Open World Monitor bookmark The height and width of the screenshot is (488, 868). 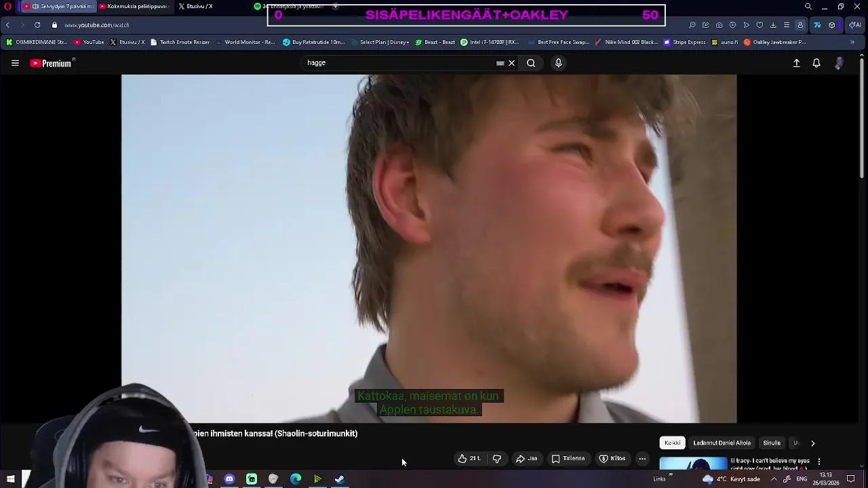point(245,42)
